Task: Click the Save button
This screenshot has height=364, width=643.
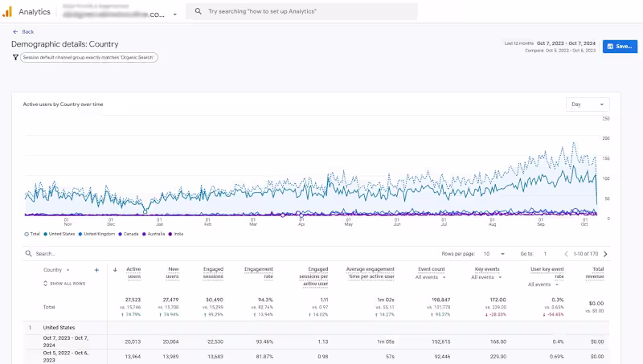Action: click(620, 47)
